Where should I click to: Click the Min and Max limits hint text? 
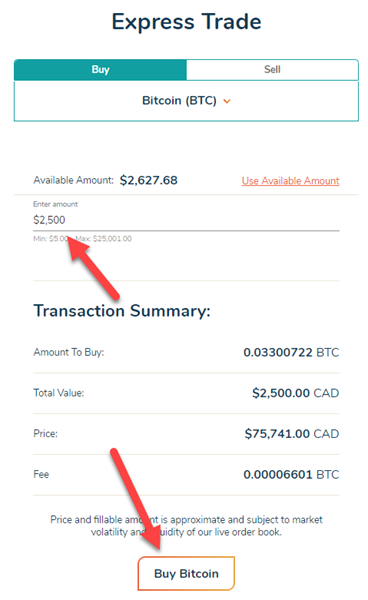[82, 239]
